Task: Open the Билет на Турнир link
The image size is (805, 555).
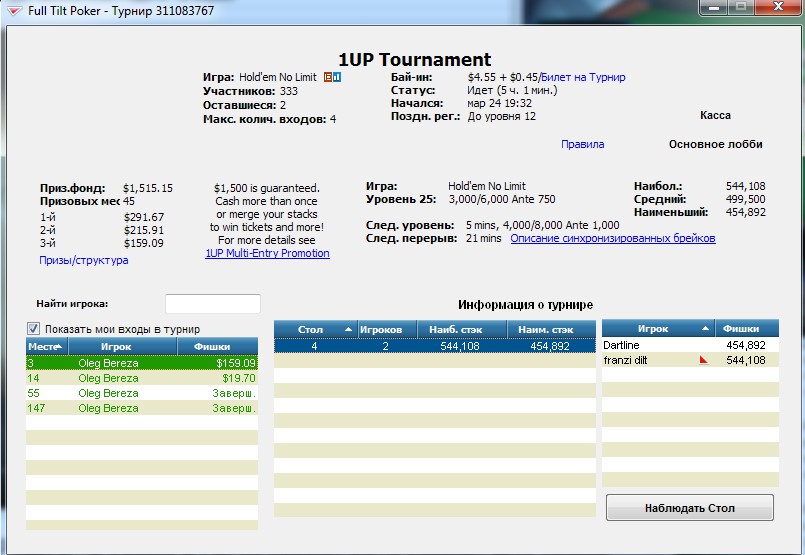Action: (x=583, y=78)
